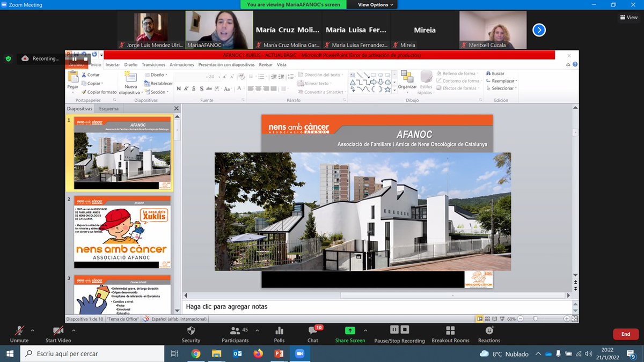Select the triangle shape in gallery
Screen dimensions: 644x362
click(x=353, y=82)
